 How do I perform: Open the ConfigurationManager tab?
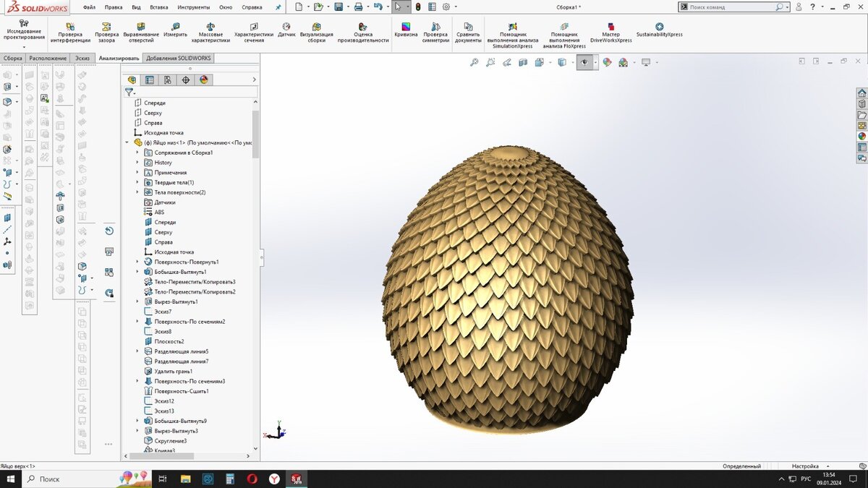point(168,80)
